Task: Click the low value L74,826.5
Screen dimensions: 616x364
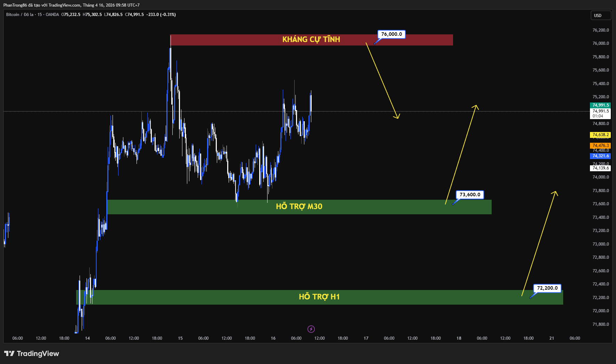Action: tap(114, 15)
